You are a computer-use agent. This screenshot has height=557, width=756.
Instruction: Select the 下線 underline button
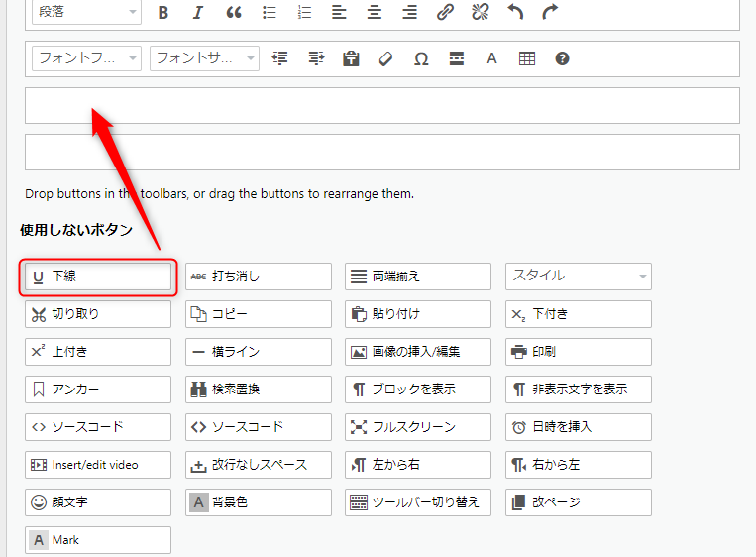(x=98, y=277)
